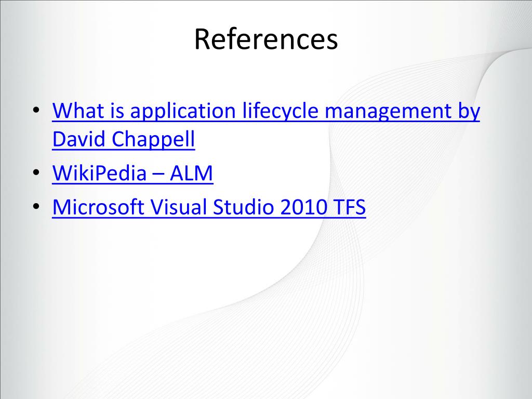Open the WikiPedia – ALM link
The width and height of the screenshot is (532, 399).
tap(132, 173)
